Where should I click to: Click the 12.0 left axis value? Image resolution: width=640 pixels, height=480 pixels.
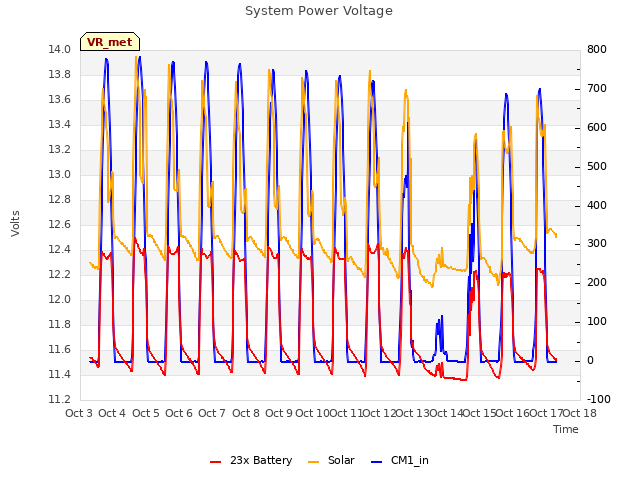[x=60, y=300]
